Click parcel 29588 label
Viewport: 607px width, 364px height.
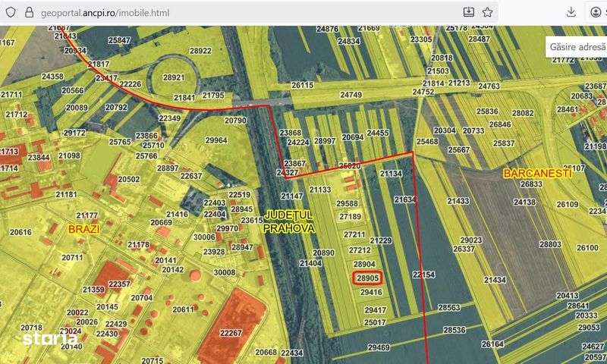click(x=347, y=203)
